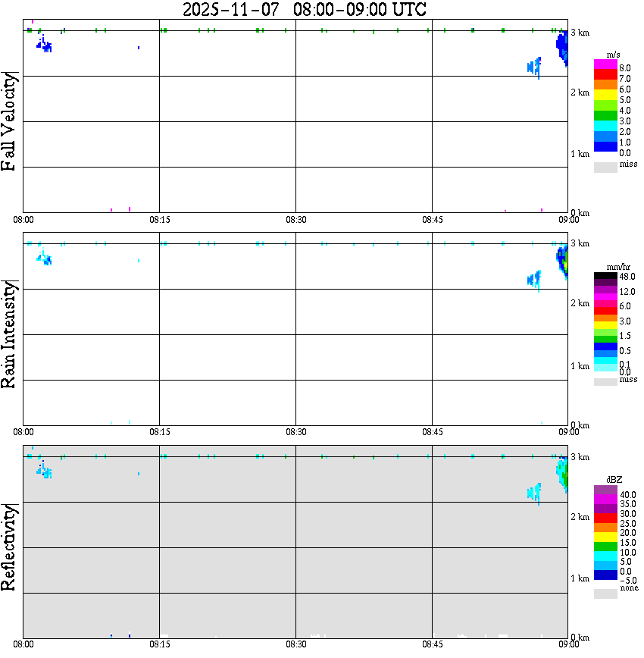Click the gray "miss" swatch in velocity legend
This screenshot has width=644, height=658.
click(x=605, y=167)
